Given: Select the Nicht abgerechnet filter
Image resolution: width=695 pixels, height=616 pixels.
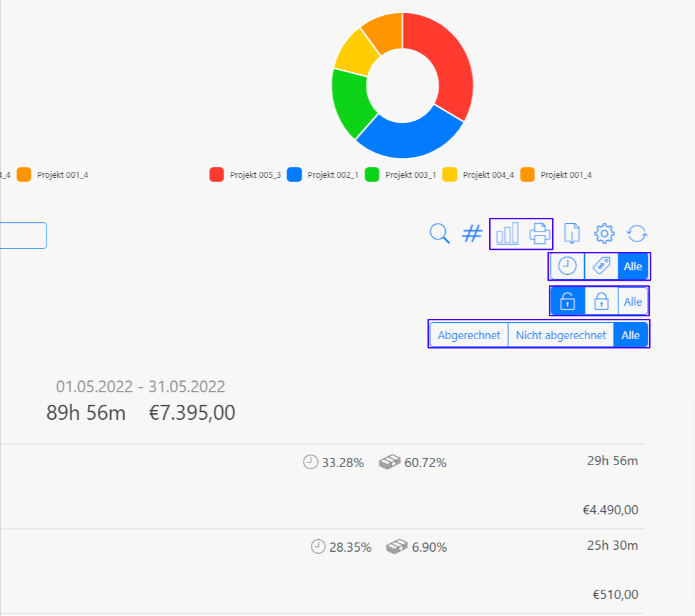Looking at the screenshot, I should point(561,335).
